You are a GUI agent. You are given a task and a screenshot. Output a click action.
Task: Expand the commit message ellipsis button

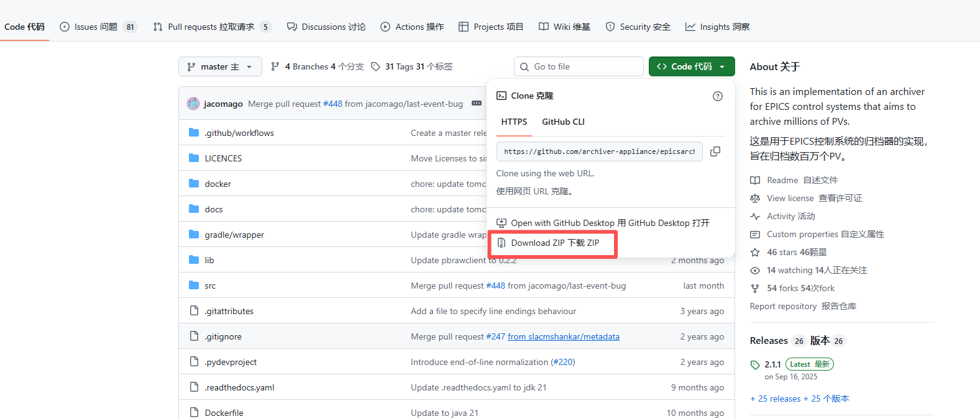pyautogui.click(x=477, y=104)
